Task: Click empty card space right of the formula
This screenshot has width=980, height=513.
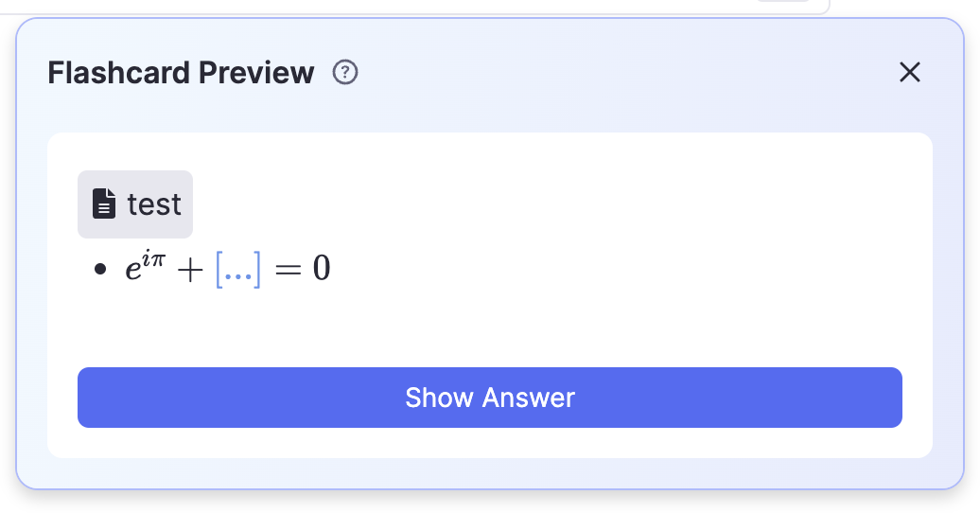Action: tap(615, 271)
